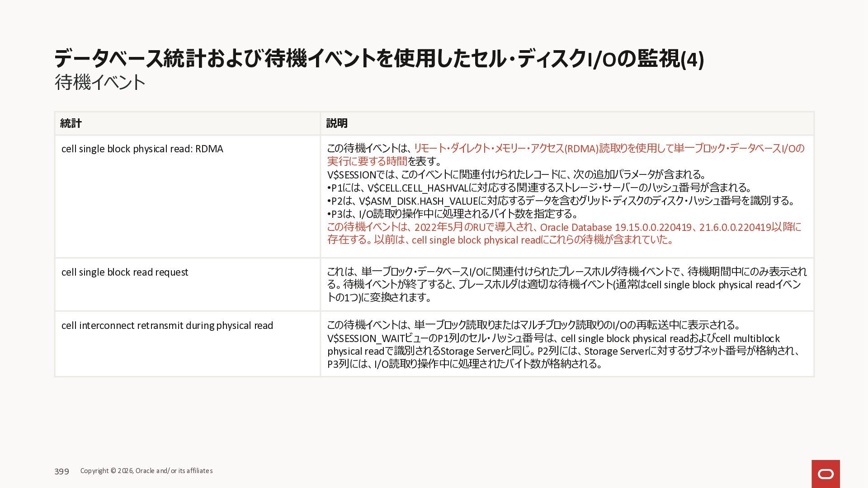Viewport: 868px width, 488px height.
Task: Click the P3 I/O読取り bullet line
Action: click(452, 214)
